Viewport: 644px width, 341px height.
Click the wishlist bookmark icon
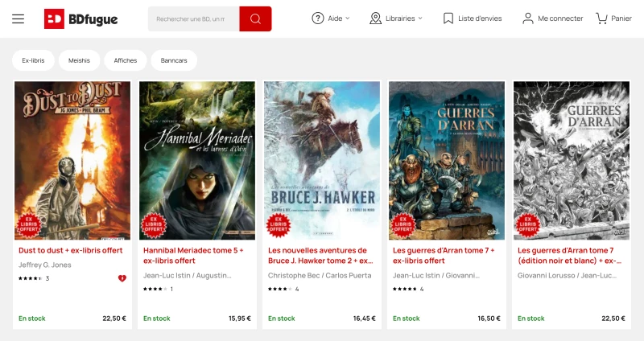click(448, 18)
